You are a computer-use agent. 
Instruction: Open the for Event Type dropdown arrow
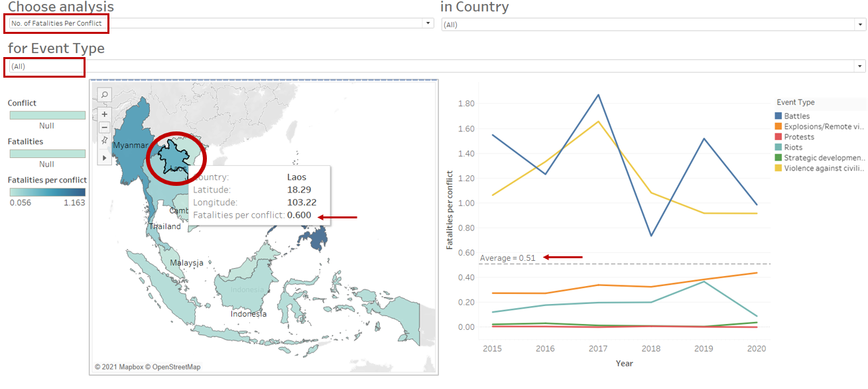click(x=860, y=66)
